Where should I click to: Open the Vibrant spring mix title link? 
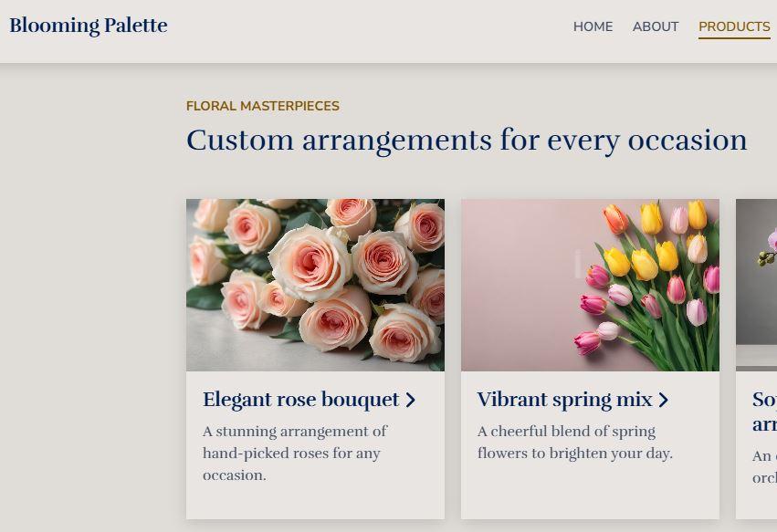[564, 400]
